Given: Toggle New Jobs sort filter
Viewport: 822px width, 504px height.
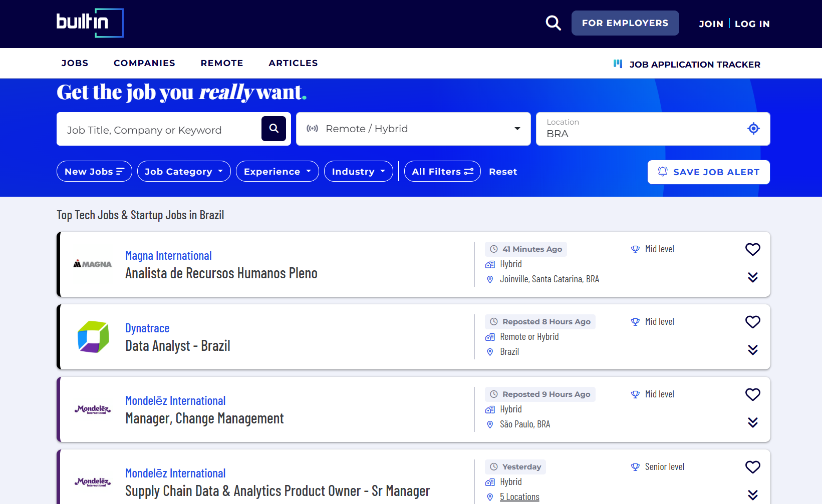Looking at the screenshot, I should point(94,171).
